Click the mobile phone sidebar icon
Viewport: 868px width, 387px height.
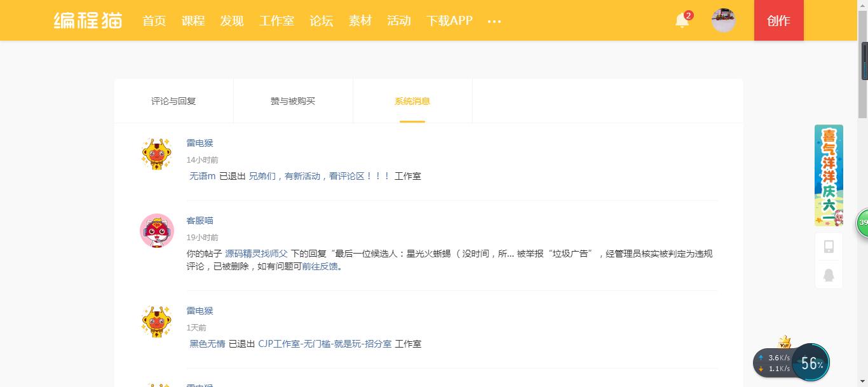click(829, 247)
